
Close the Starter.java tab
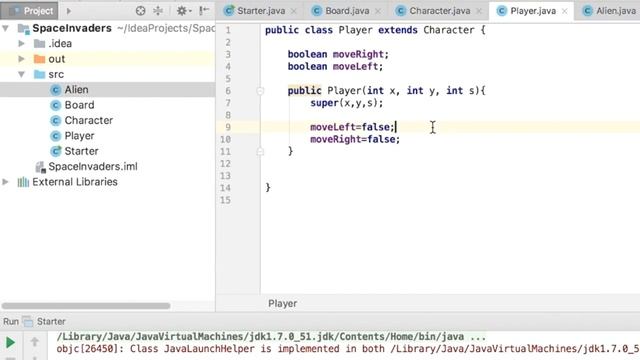(293, 11)
